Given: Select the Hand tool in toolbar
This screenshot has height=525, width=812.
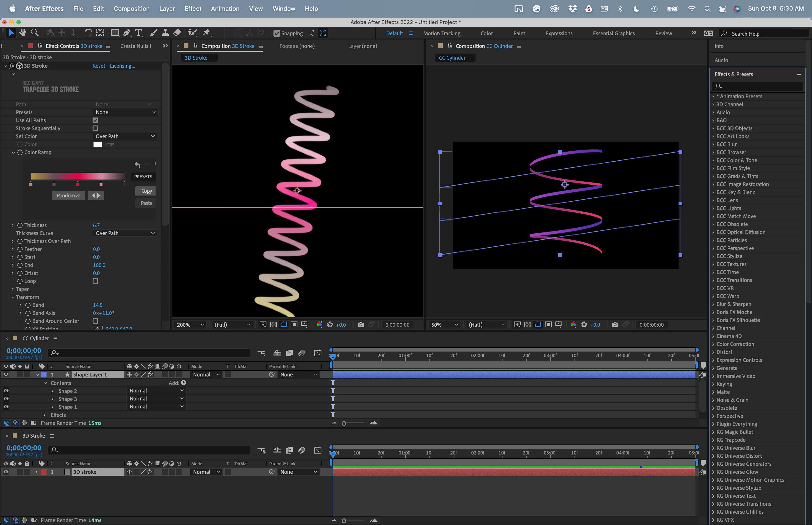Looking at the screenshot, I should [23, 33].
